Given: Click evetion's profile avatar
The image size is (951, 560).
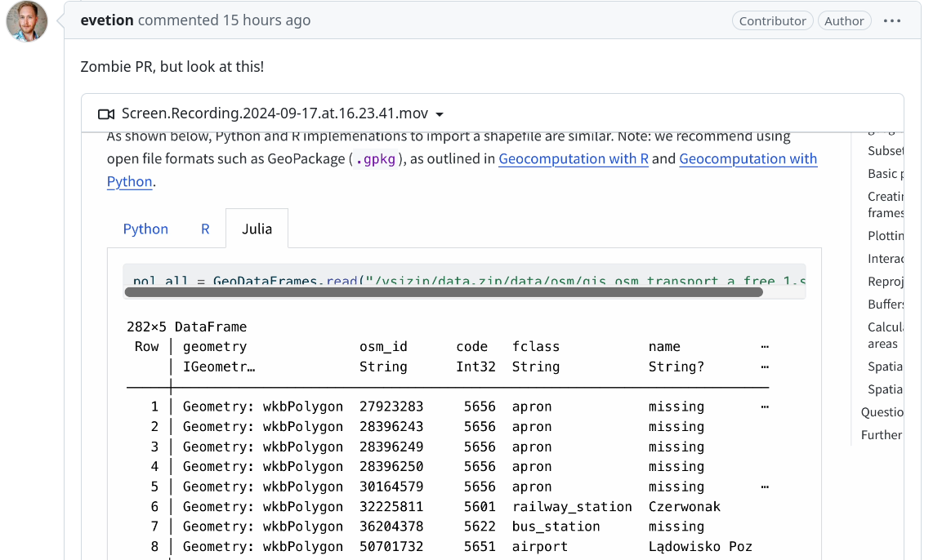Looking at the screenshot, I should pos(27,21).
